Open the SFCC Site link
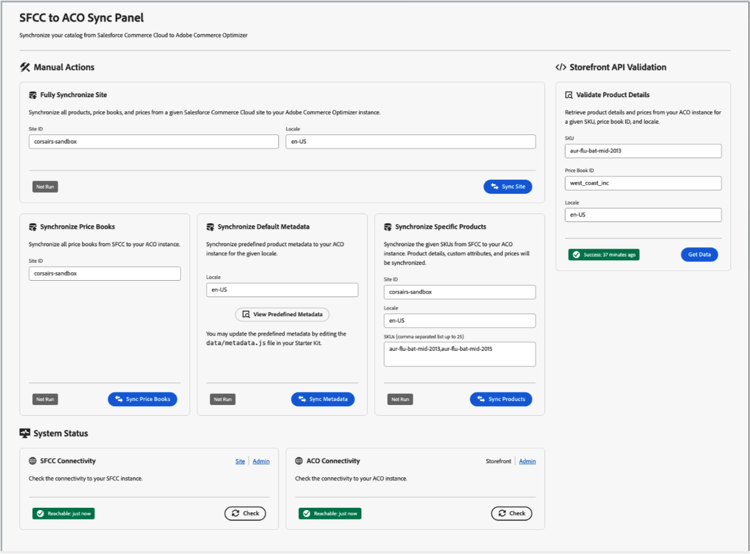Screen dimensions: 750x554 [240, 461]
